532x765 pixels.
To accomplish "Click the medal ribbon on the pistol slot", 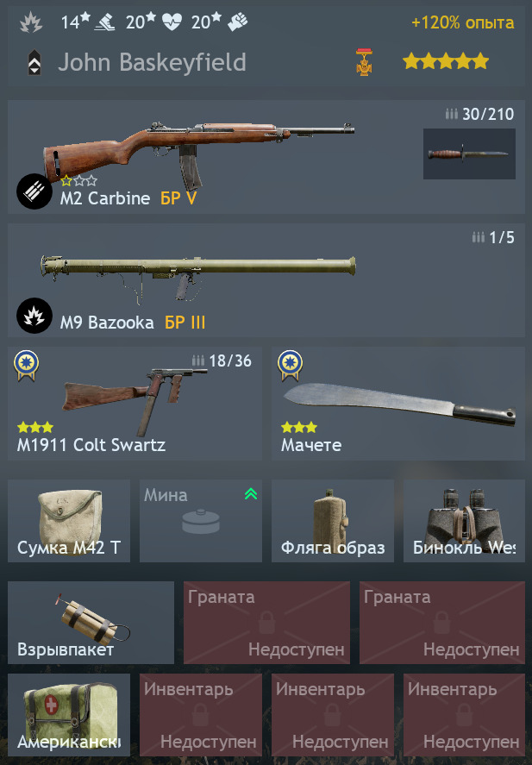I will pyautogui.click(x=27, y=366).
